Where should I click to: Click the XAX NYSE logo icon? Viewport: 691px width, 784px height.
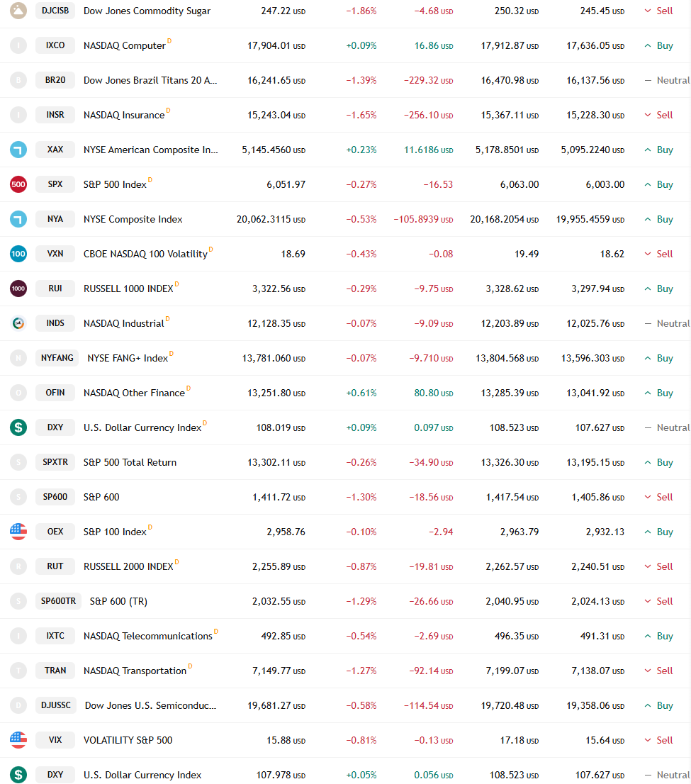point(18,150)
